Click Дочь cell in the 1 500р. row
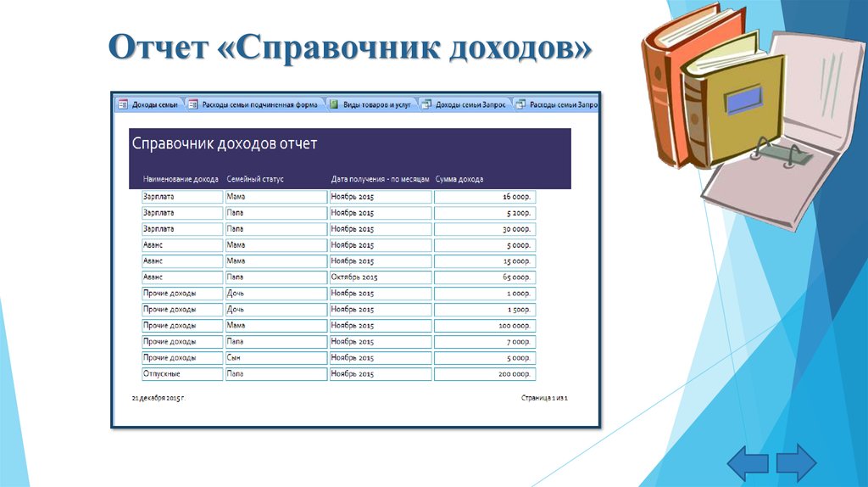868x487 pixels. pyautogui.click(x=276, y=309)
